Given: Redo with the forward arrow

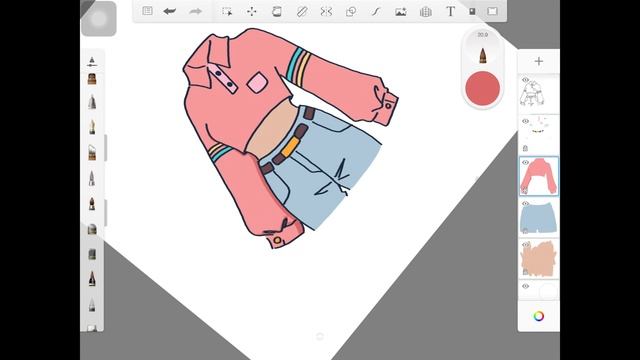Looking at the screenshot, I should click(196, 11).
